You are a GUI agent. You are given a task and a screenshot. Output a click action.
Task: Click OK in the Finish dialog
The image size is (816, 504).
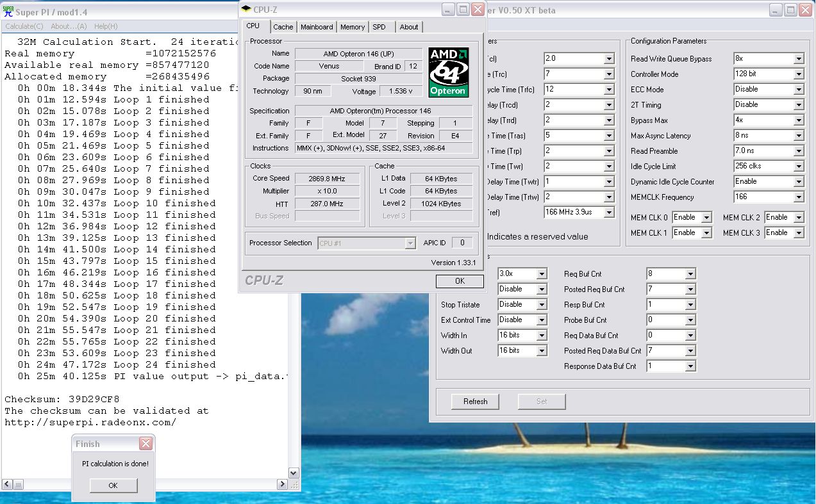point(113,485)
